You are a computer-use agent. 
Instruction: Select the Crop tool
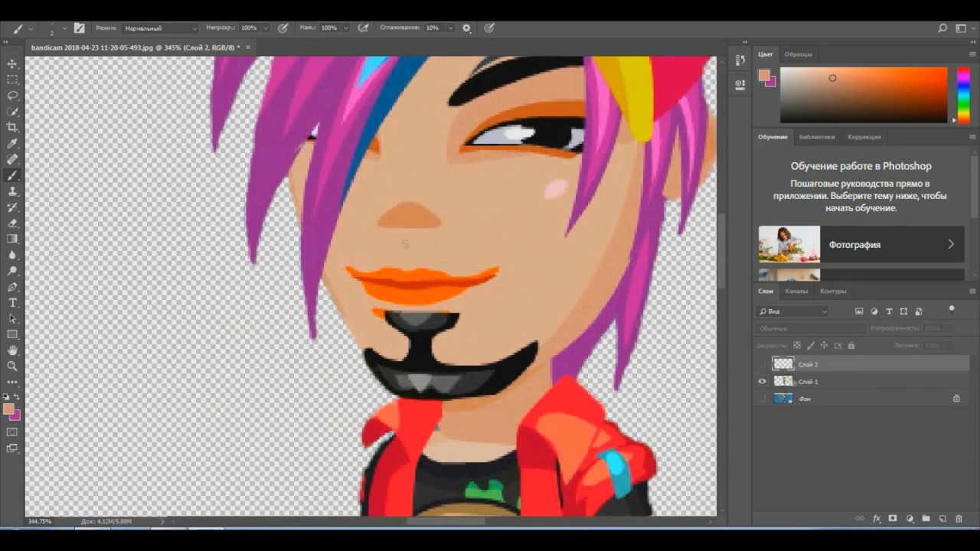(12, 127)
